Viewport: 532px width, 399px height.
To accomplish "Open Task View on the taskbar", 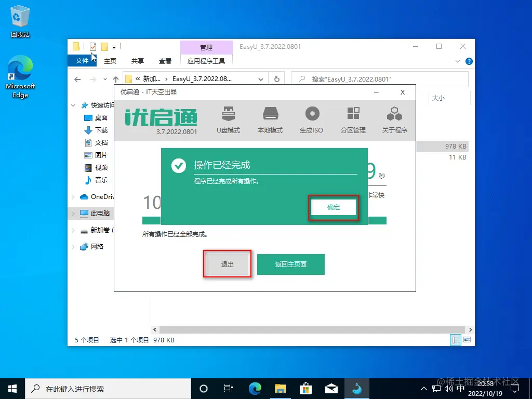I will coord(229,389).
